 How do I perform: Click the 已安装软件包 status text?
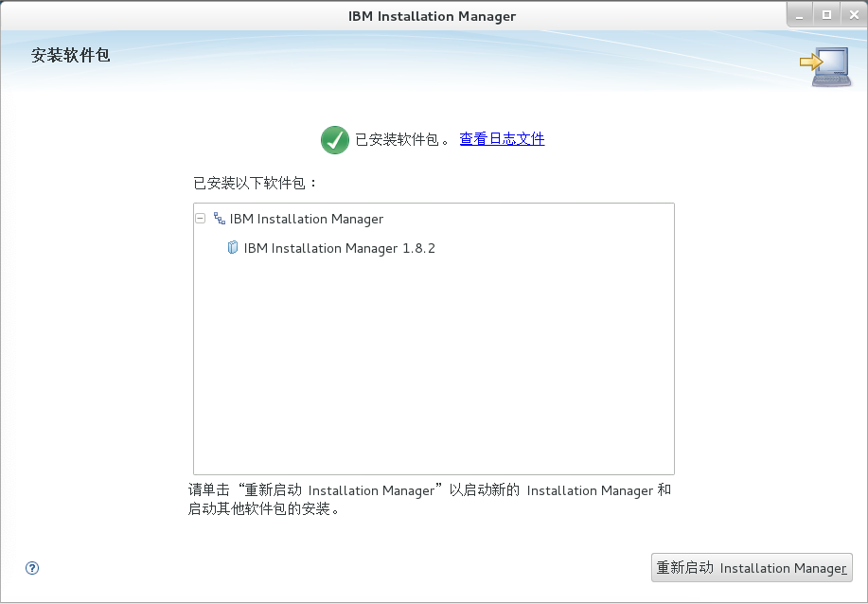[x=403, y=139]
